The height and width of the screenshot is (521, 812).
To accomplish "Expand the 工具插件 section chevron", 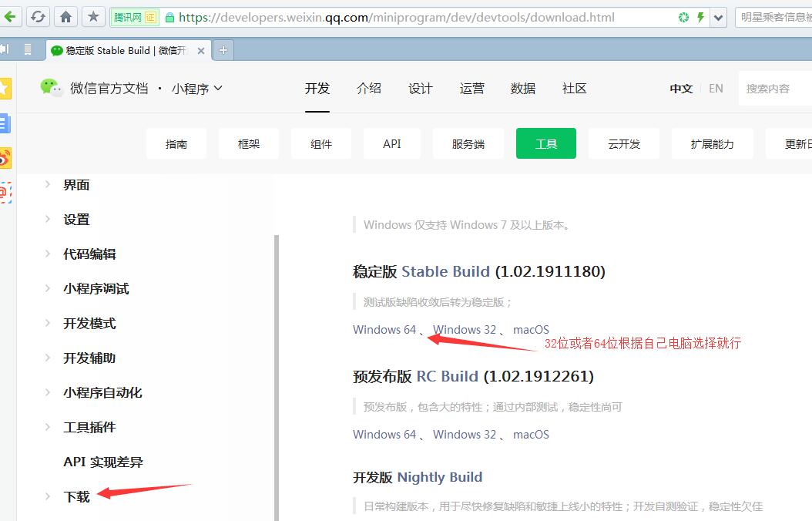I will tap(48, 427).
